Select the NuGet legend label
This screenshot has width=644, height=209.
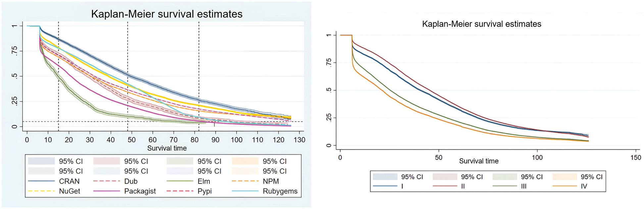pyautogui.click(x=70, y=191)
